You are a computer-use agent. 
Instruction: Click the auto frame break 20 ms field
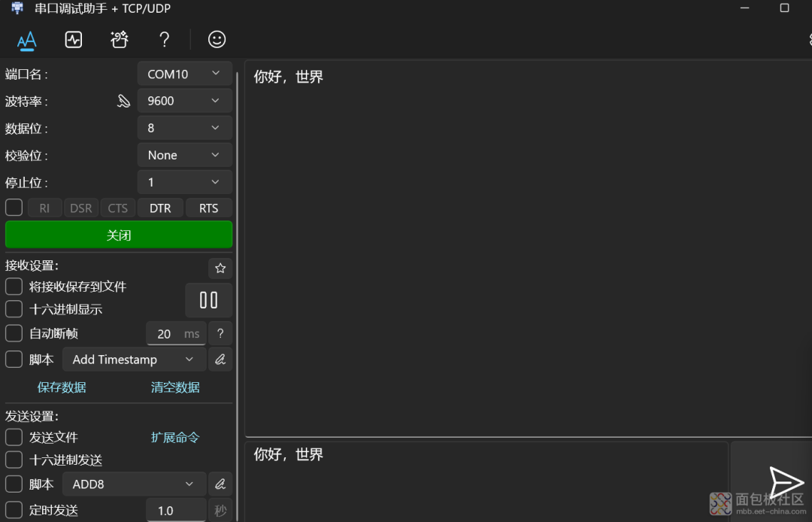176,333
